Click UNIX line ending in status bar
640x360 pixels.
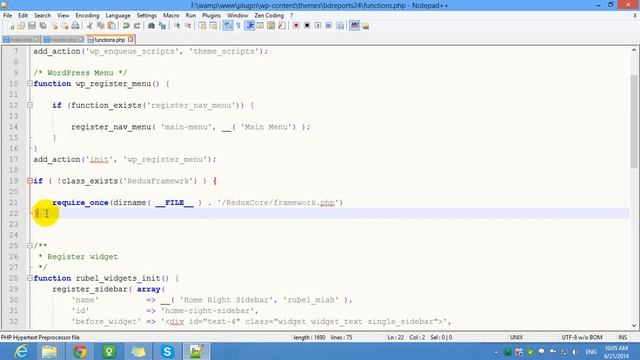516,338
